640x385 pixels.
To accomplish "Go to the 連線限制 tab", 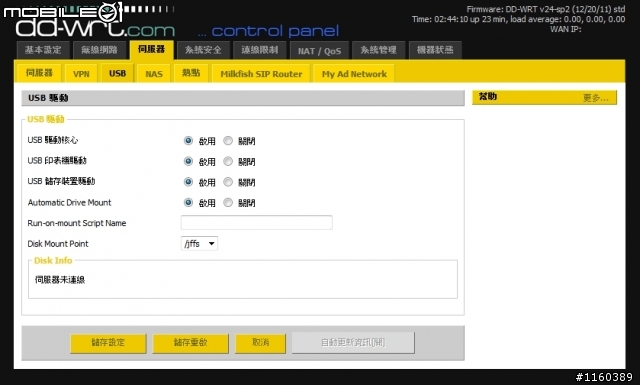I will coord(260,50).
